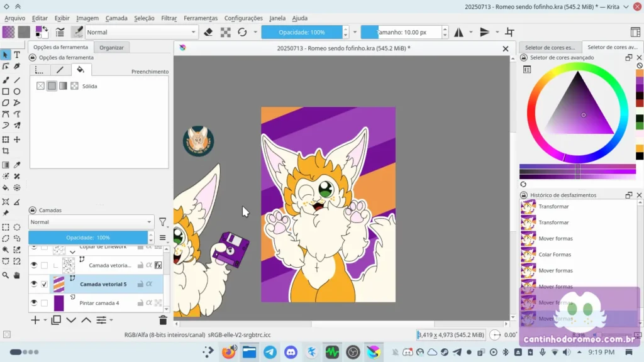Select the Gradient tool
Screen dimensions: 644x362
(6, 165)
